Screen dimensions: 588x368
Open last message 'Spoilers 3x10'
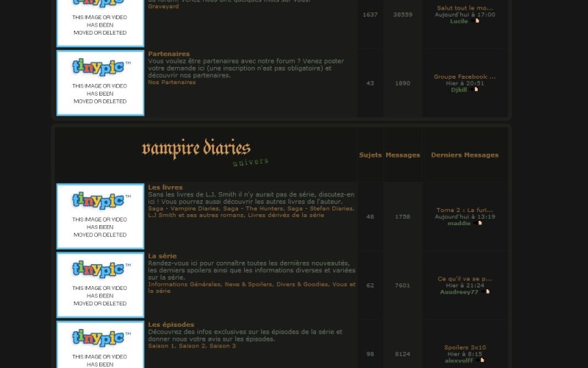[x=465, y=347]
